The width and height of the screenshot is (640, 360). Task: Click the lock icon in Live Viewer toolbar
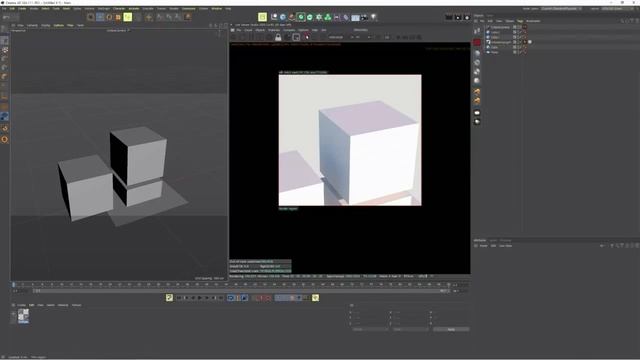click(x=278, y=37)
